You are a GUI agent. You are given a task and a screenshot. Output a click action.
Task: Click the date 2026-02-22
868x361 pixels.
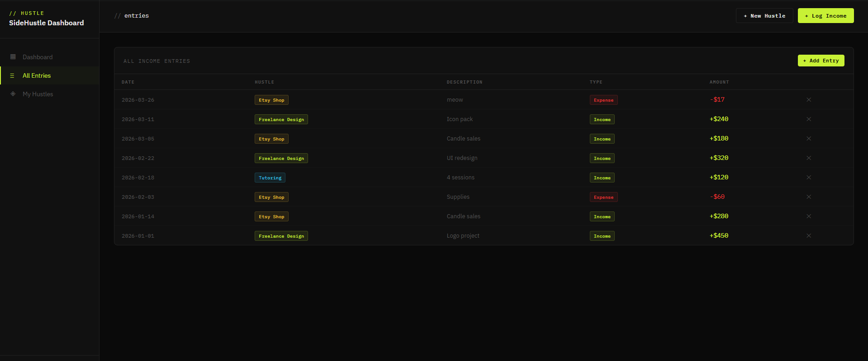138,158
